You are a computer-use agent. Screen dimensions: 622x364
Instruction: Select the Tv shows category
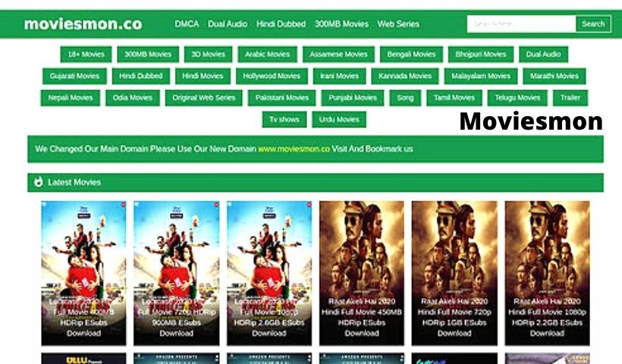[x=284, y=119]
